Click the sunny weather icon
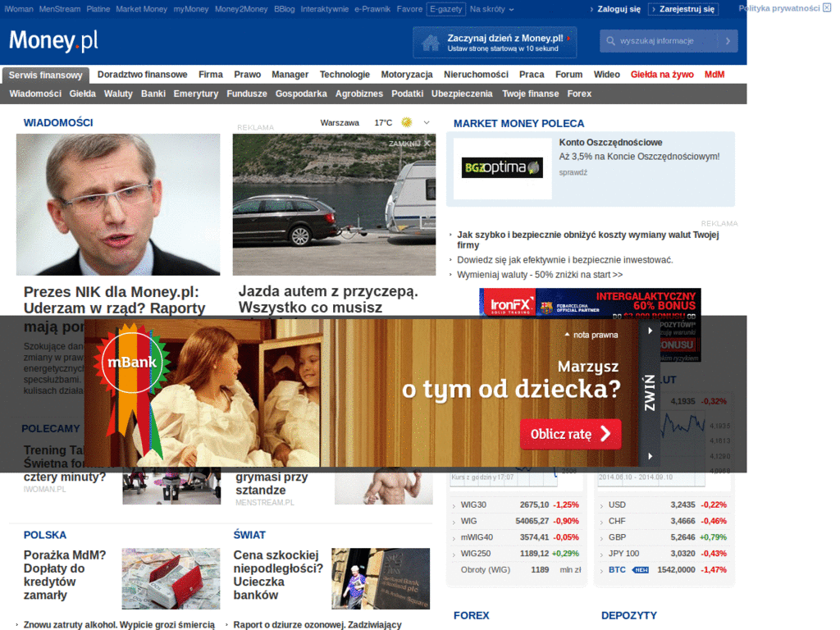The image size is (840, 630). (x=407, y=122)
